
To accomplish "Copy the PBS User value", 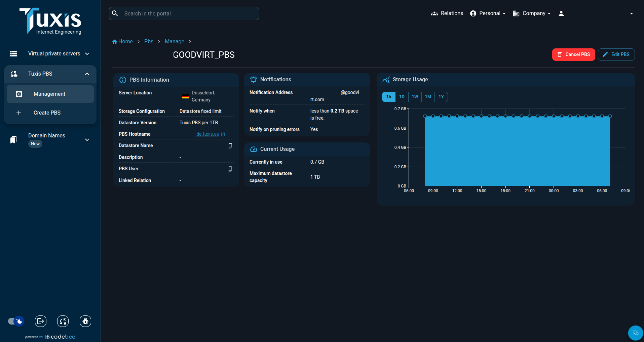I will pos(230,169).
